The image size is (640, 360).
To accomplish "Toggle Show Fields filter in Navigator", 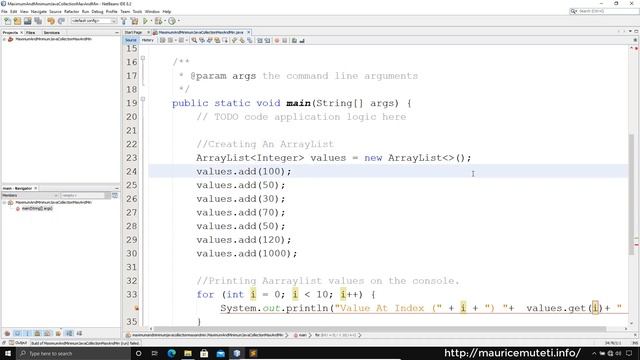I will (17, 333).
